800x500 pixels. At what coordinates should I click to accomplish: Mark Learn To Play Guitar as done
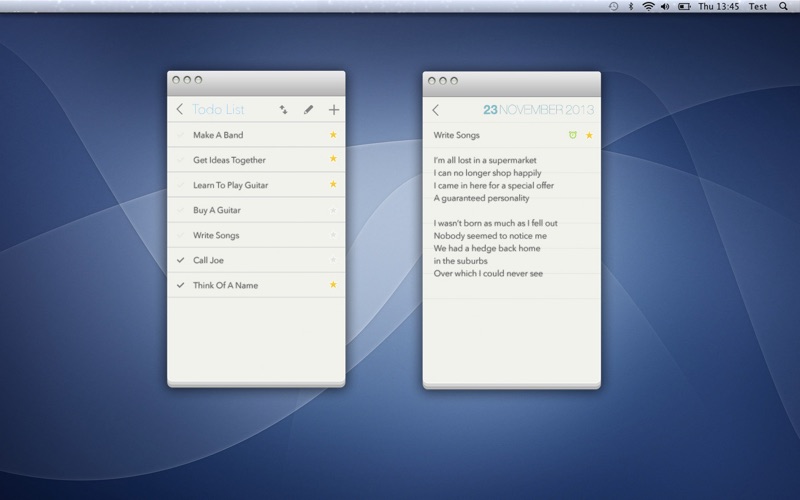coord(180,185)
